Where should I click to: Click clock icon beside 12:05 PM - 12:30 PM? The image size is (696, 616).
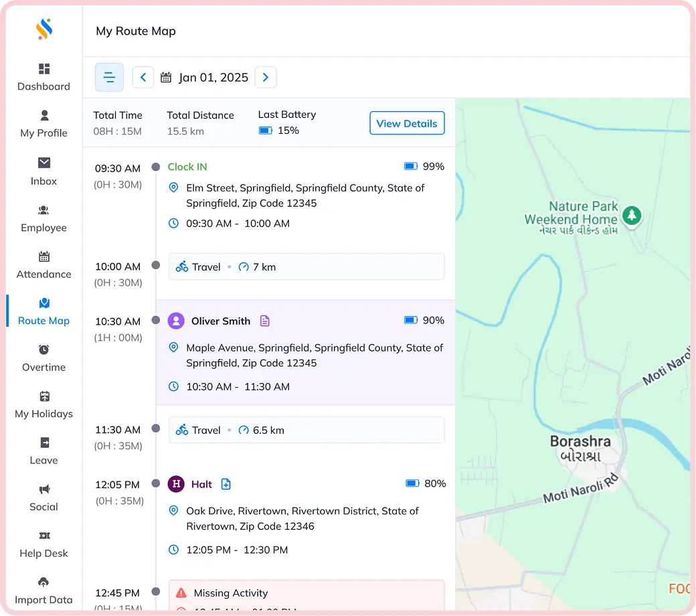point(173,550)
